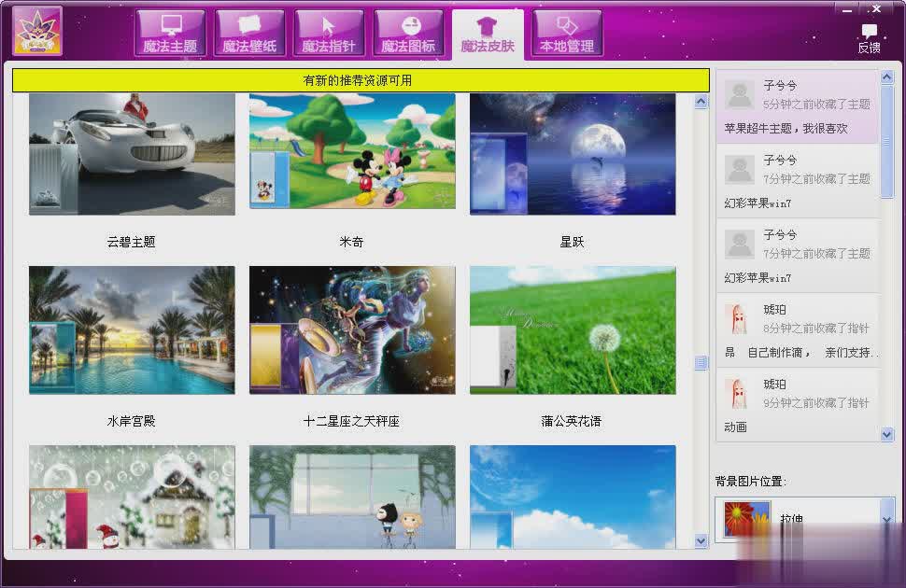Select the 十二星座之天秤座 skin thumbnail
The width and height of the screenshot is (906, 588).
click(x=352, y=329)
